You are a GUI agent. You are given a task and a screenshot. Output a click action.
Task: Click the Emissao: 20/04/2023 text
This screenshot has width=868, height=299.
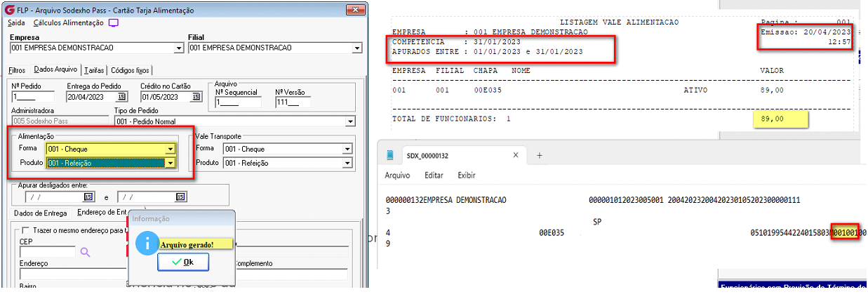[x=806, y=32]
